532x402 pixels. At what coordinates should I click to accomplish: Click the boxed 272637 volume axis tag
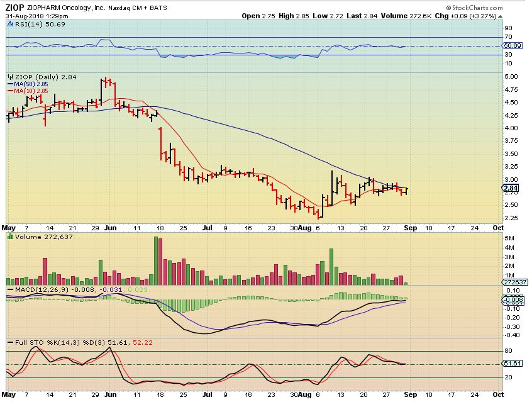pos(514,282)
